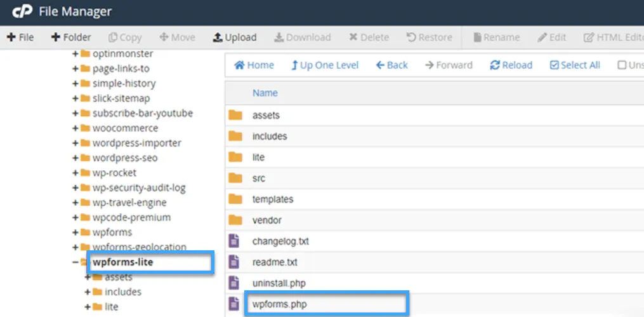
Task: Expand the slick-sitemap tree node
Action: click(x=75, y=98)
